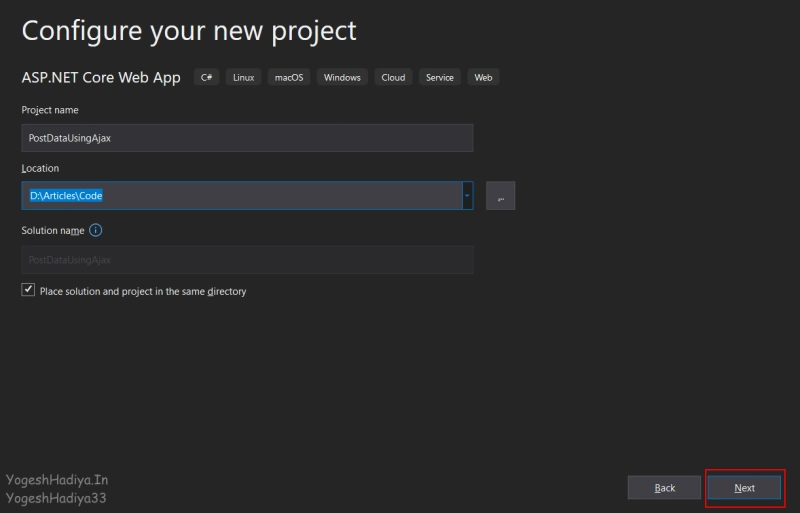Uncheck Place solution and project in same directory
The height and width of the screenshot is (513, 800).
tap(28, 290)
